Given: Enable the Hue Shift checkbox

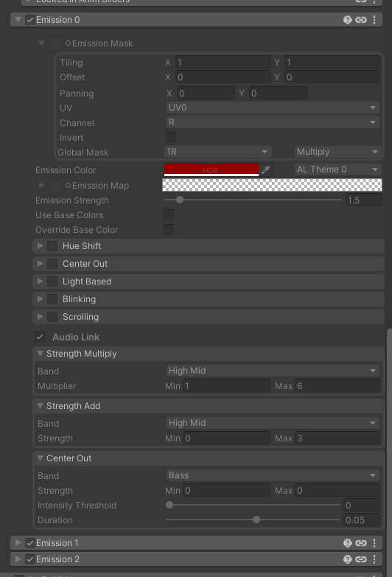Looking at the screenshot, I should [x=52, y=246].
